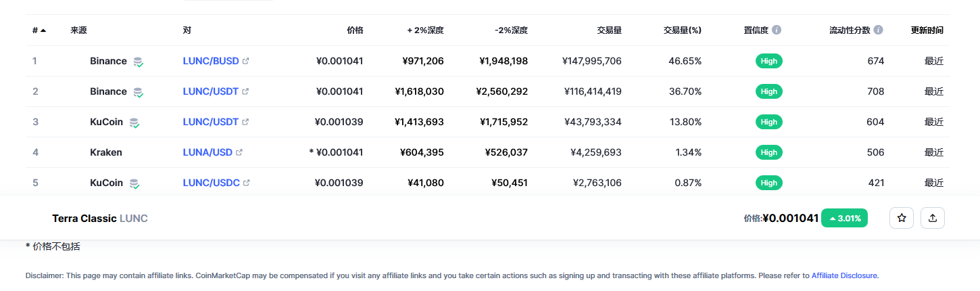
Task: Click the share upload icon button
Action: click(933, 218)
